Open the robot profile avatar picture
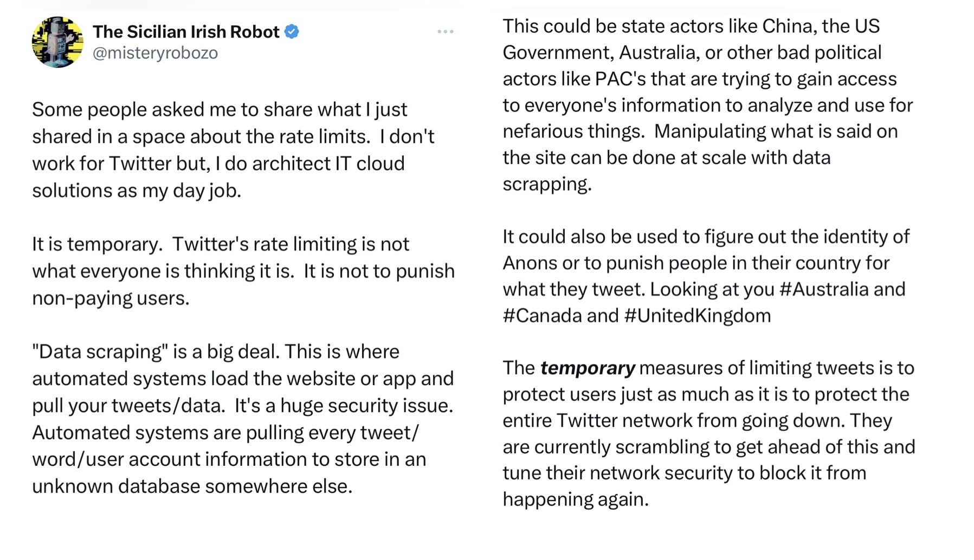974x560 pixels. tap(57, 42)
